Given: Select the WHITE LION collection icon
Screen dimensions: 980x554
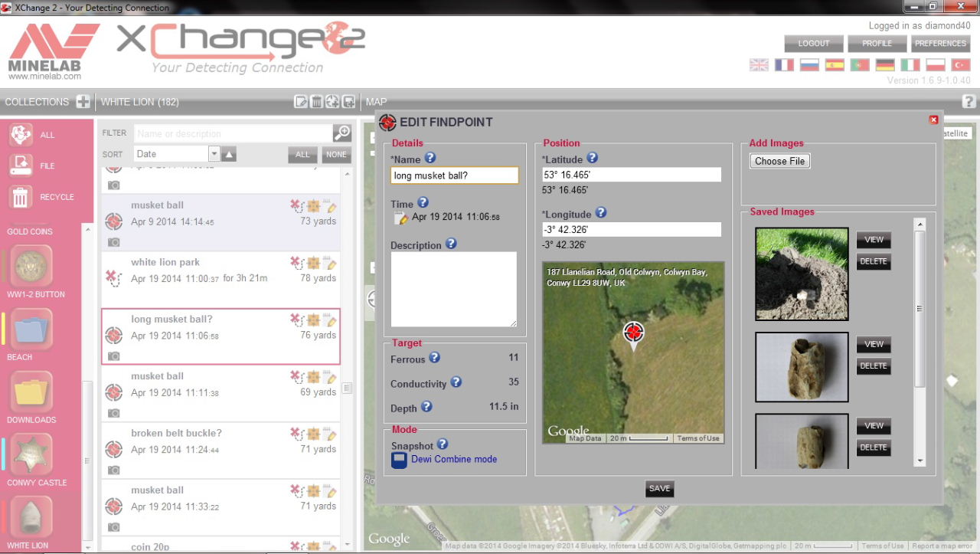Looking at the screenshot, I should [32, 517].
